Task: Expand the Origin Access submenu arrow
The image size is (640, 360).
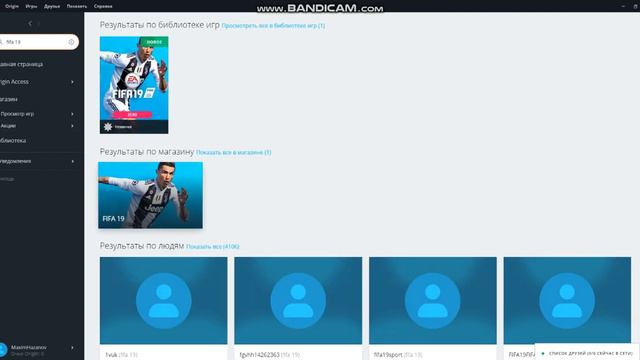Action: pyautogui.click(x=72, y=82)
